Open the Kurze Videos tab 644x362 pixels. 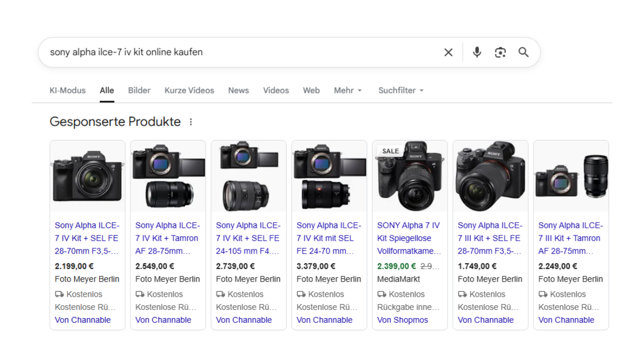(189, 91)
